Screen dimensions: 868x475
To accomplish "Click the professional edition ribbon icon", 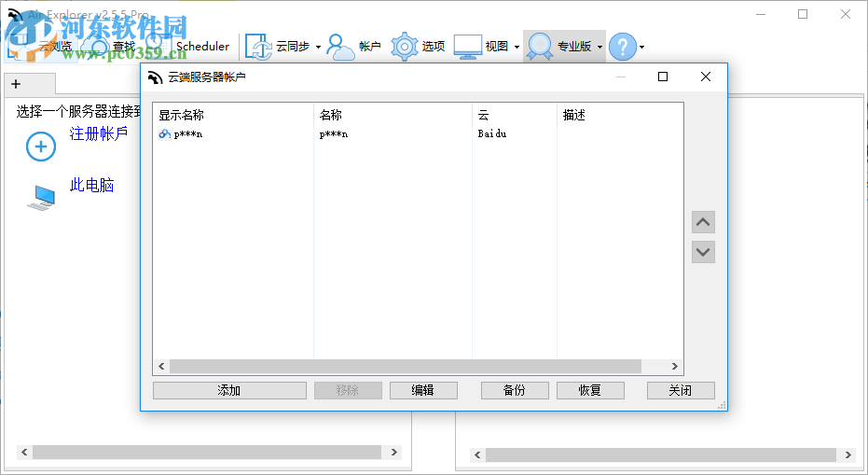I will coord(539,47).
